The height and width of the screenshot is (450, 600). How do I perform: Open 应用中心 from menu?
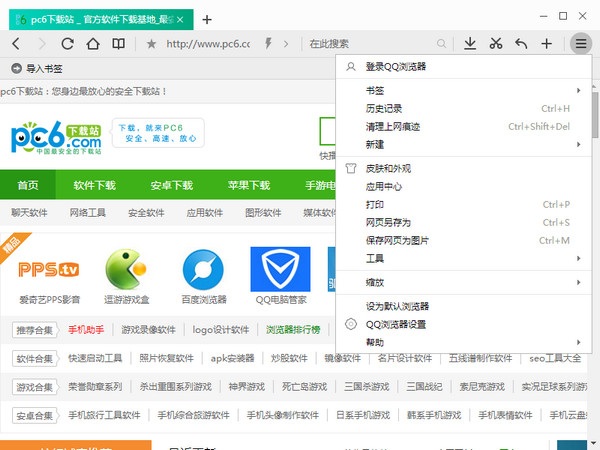pyautogui.click(x=464, y=187)
